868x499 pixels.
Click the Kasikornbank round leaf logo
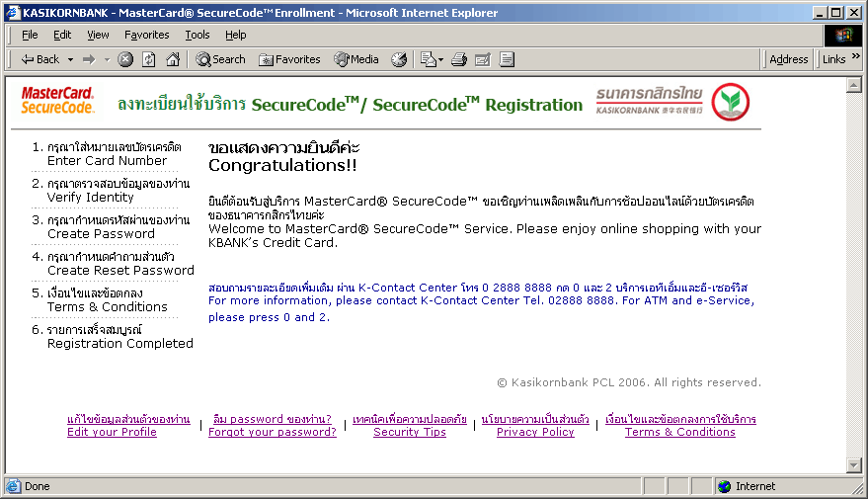click(x=730, y=102)
